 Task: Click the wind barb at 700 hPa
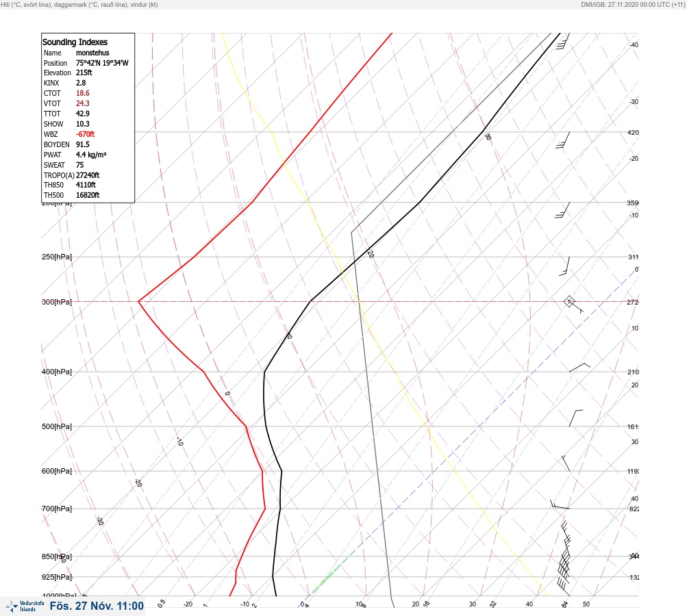[560, 504]
